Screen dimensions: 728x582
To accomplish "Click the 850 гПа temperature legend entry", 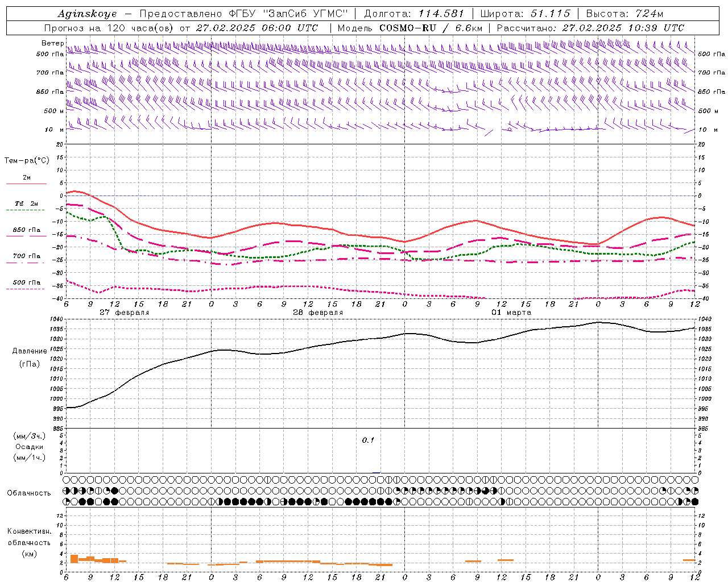I will click(27, 230).
